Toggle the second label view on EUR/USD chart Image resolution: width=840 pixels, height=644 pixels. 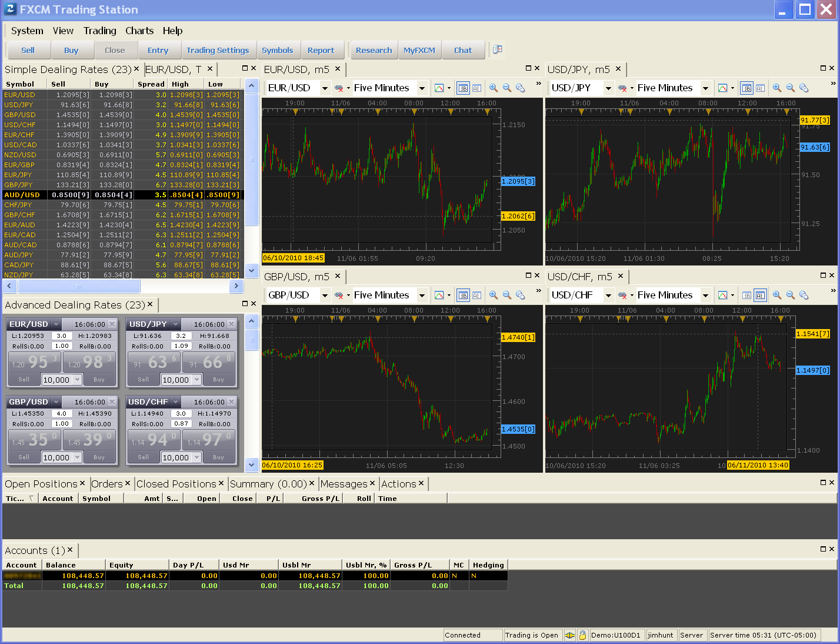pos(477,88)
